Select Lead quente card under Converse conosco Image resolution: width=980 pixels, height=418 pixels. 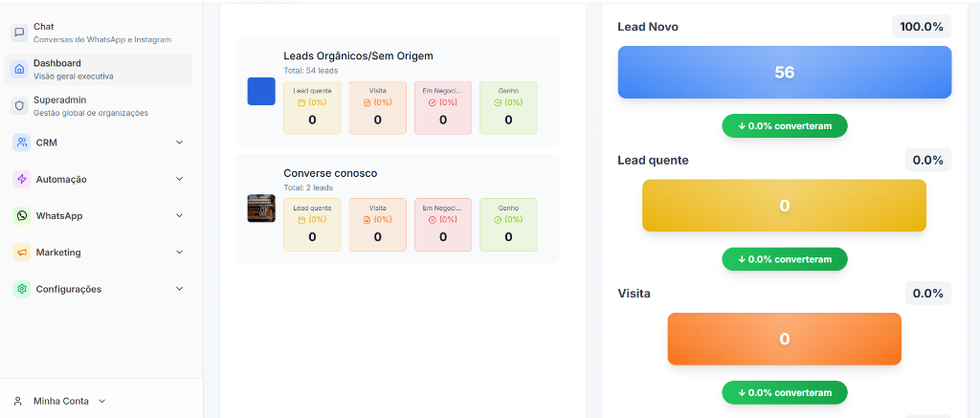click(312, 225)
